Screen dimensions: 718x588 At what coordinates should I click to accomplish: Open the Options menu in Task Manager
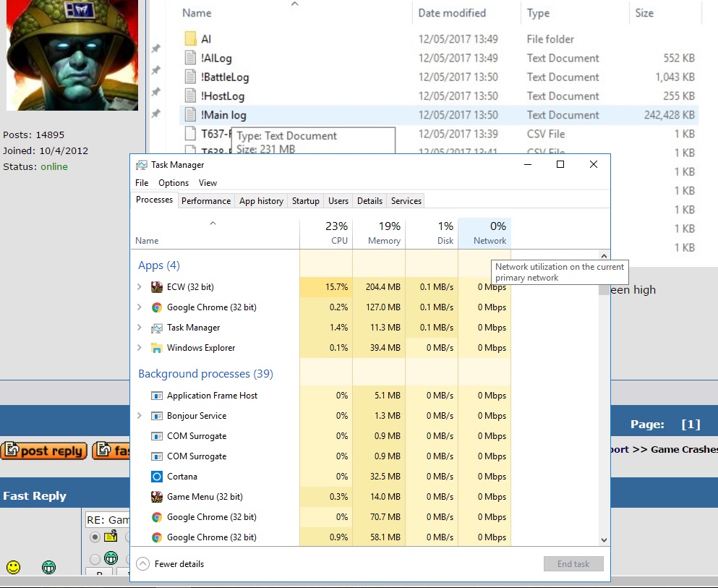[x=174, y=183]
